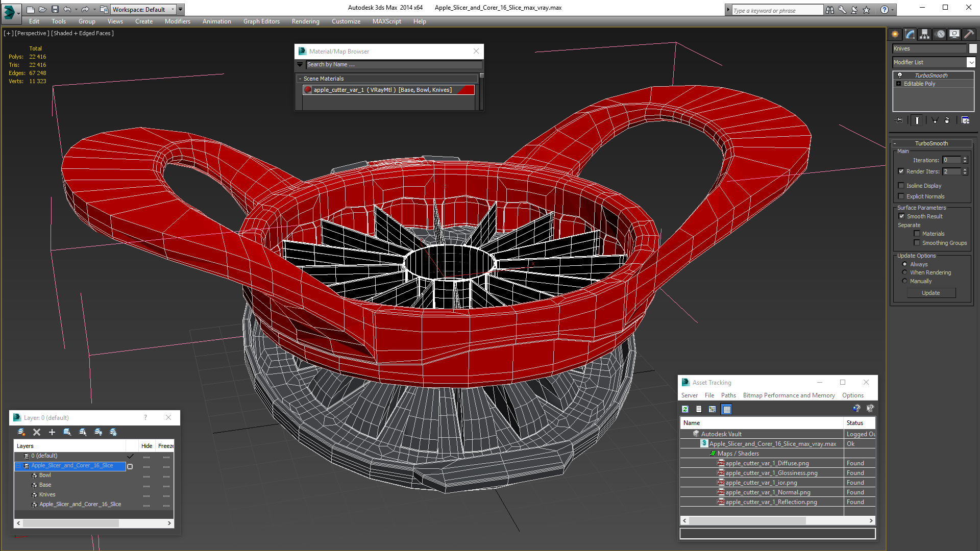980x551 pixels.
Task: Open the Hierarchy command panel tab
Action: (924, 34)
